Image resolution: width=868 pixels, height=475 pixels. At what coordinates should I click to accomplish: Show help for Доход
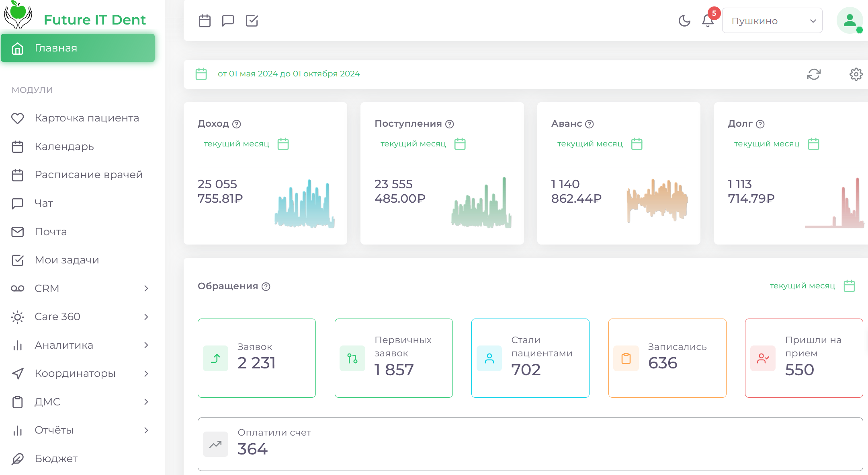coord(237,124)
